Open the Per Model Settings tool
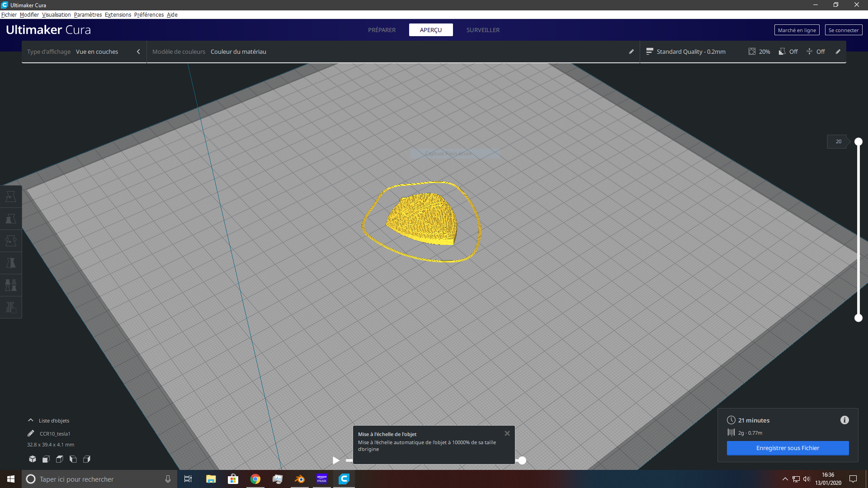Image resolution: width=868 pixels, height=488 pixels. (x=11, y=285)
